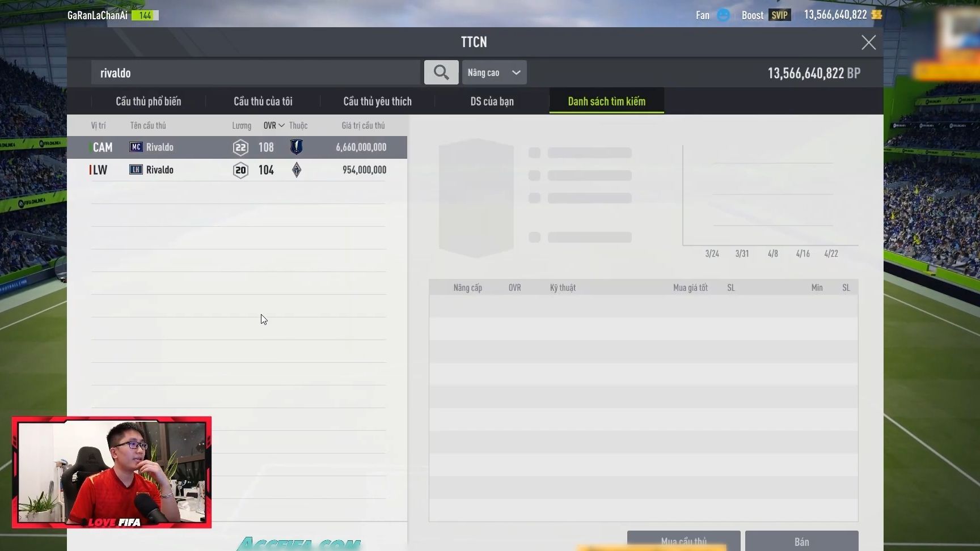Viewport: 980px width, 551px height.
Task: Select the Danh sách tìm kiếm tab
Action: pyautogui.click(x=606, y=101)
